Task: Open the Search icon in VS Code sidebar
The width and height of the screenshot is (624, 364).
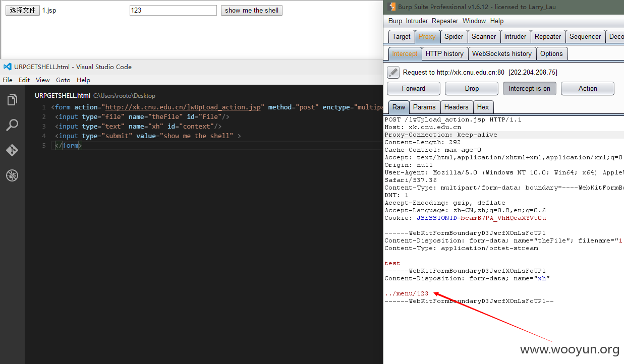Action: [x=12, y=125]
